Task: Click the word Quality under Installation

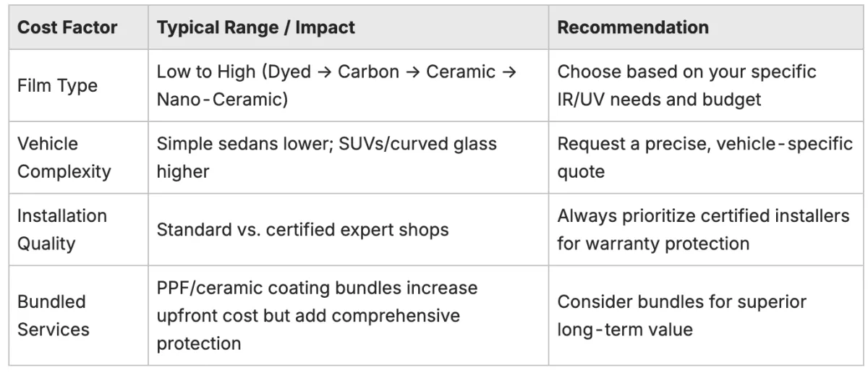Action: point(46,244)
